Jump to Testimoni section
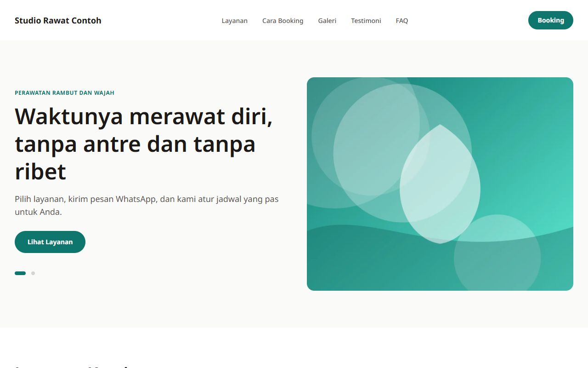The image size is (588, 368). [x=366, y=21]
